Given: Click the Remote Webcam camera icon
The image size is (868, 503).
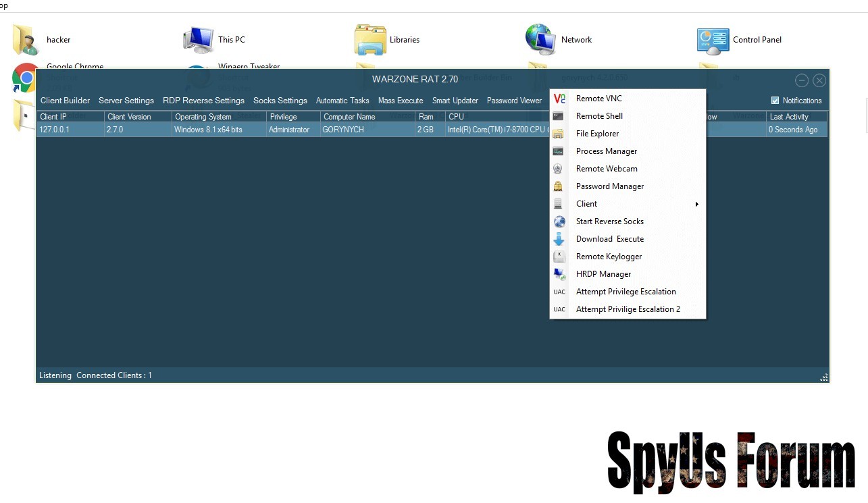Looking at the screenshot, I should click(x=558, y=169).
